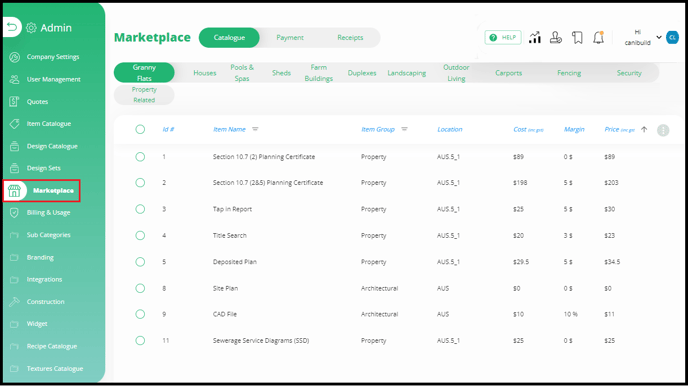This screenshot has width=688, height=386.
Task: Click the Sub Categories folder icon
Action: tap(14, 235)
